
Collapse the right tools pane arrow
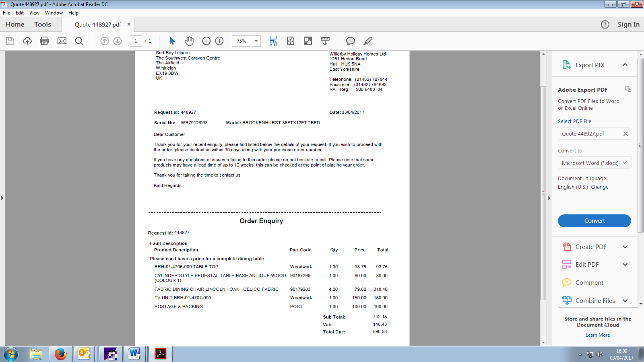[549, 198]
